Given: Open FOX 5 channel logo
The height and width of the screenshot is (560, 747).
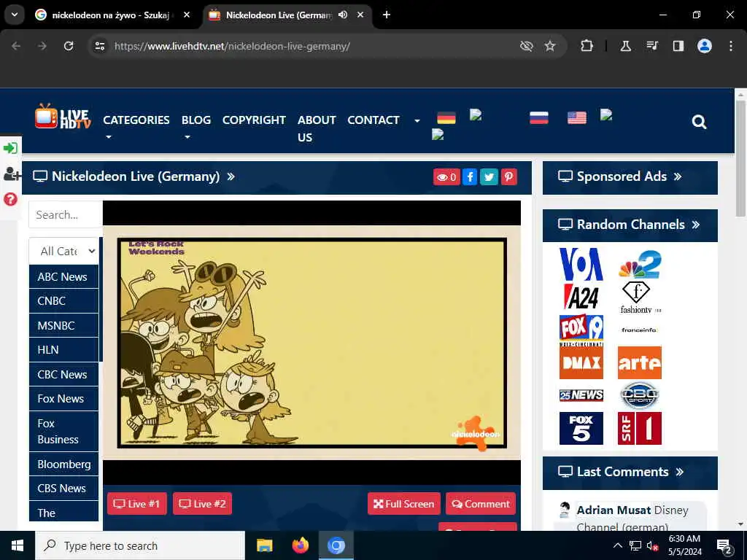Looking at the screenshot, I should coord(581,429).
